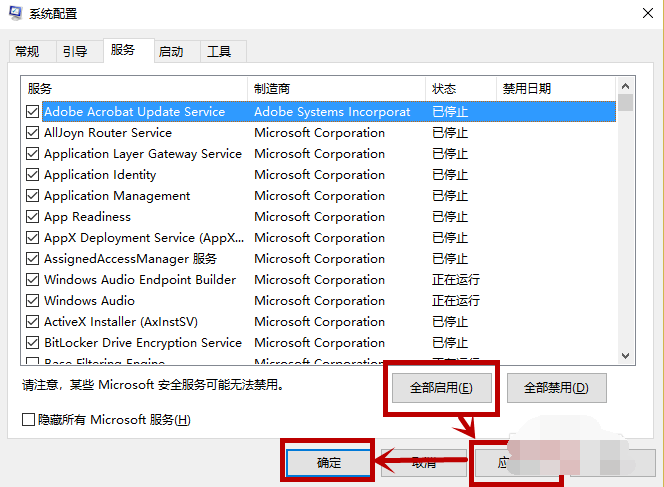The width and height of the screenshot is (664, 487).
Task: Switch to the 常规 tab
Action: point(27,51)
